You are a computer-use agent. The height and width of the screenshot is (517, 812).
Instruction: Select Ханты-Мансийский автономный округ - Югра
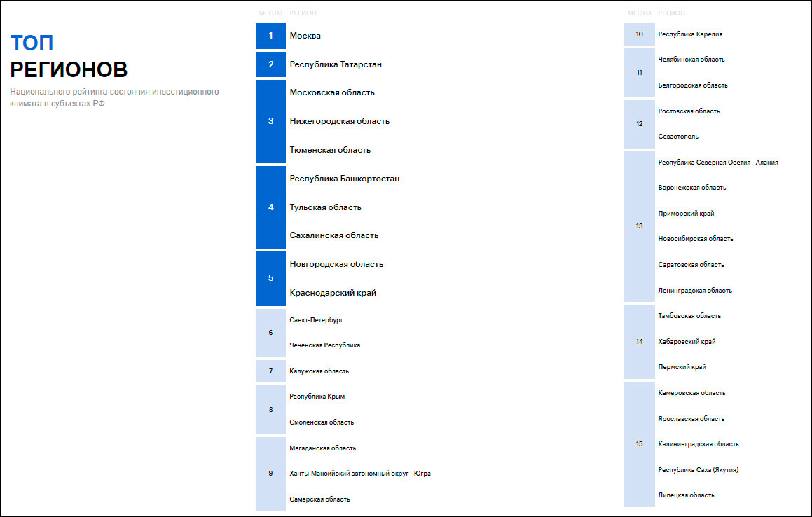point(359,474)
